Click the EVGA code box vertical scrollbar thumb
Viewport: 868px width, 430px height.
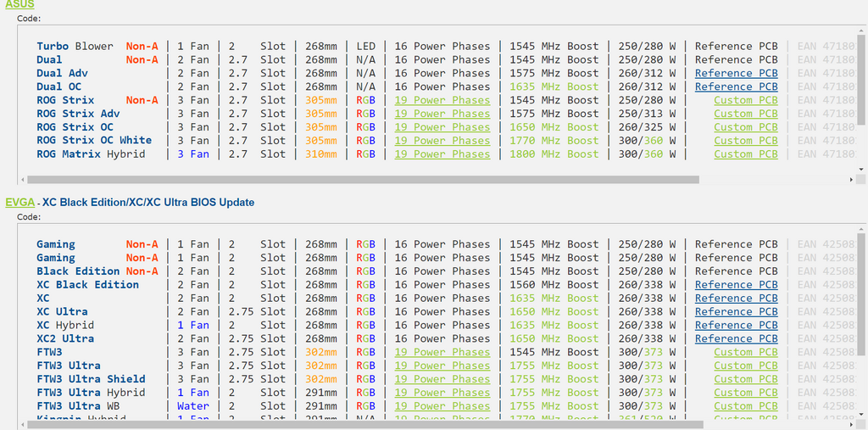[860, 293]
